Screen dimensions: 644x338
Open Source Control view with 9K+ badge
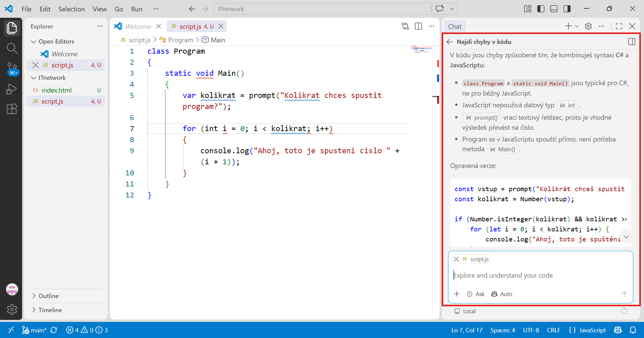(12, 69)
